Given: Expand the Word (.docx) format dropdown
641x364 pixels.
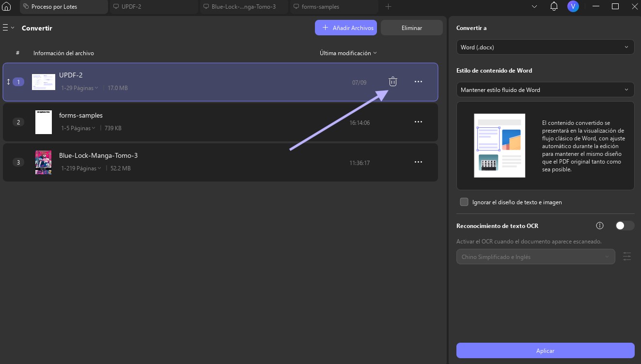Looking at the screenshot, I should click(545, 47).
